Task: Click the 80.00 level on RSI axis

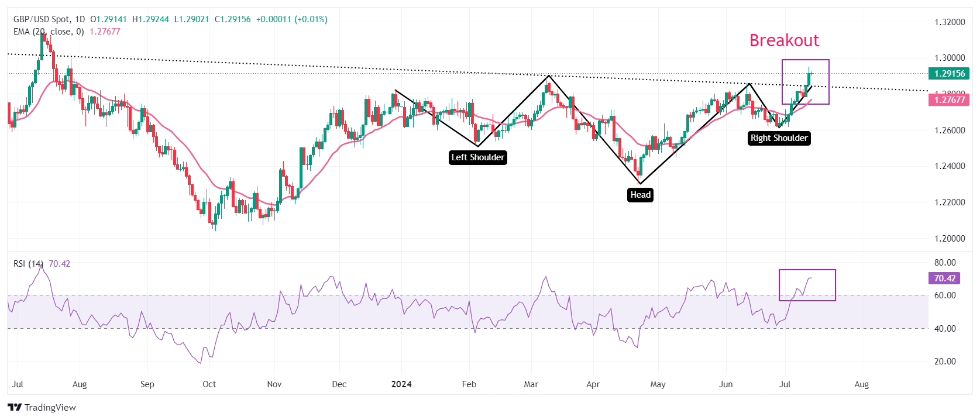Action: (x=945, y=263)
